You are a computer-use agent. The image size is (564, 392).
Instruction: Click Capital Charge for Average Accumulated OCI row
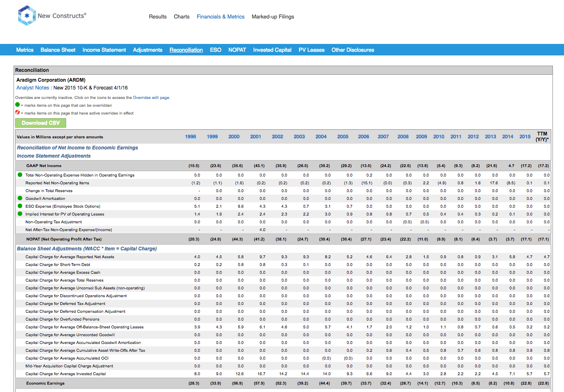[67, 358]
